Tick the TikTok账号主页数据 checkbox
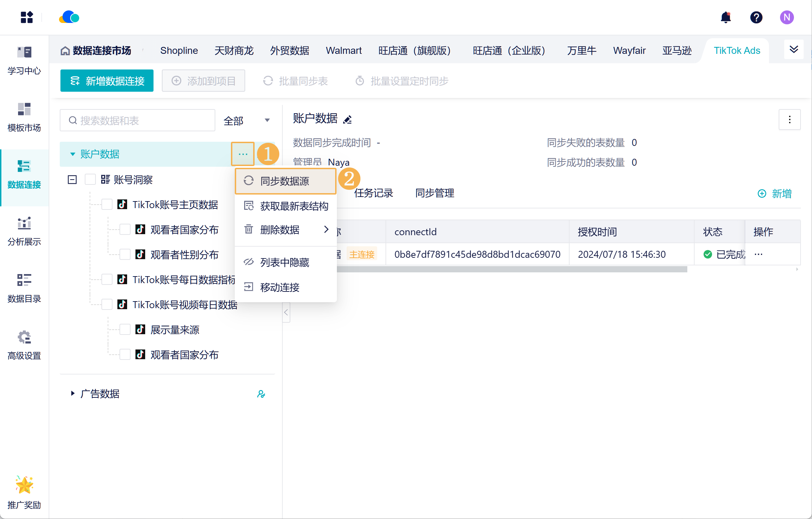 [x=107, y=205]
